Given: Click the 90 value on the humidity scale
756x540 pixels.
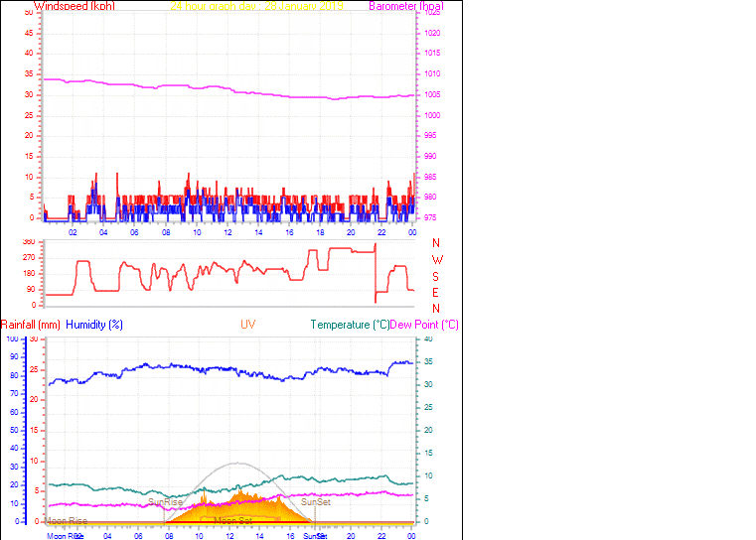Looking at the screenshot, I should point(14,357).
